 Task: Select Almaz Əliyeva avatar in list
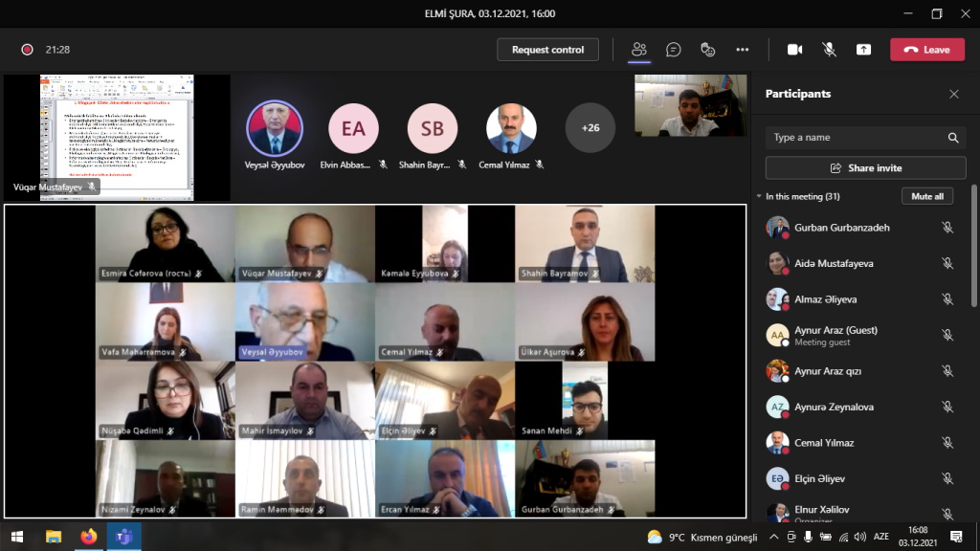[777, 299]
